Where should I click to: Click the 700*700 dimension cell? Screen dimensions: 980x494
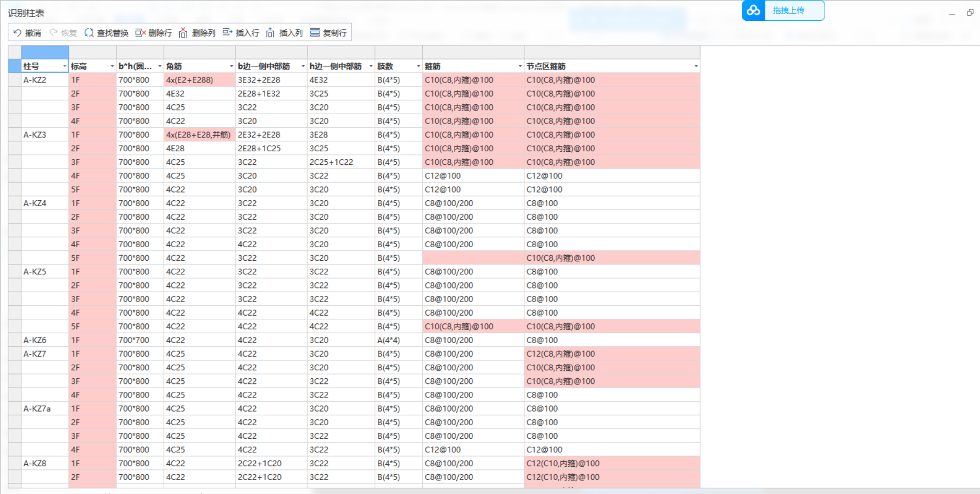pyautogui.click(x=140, y=340)
